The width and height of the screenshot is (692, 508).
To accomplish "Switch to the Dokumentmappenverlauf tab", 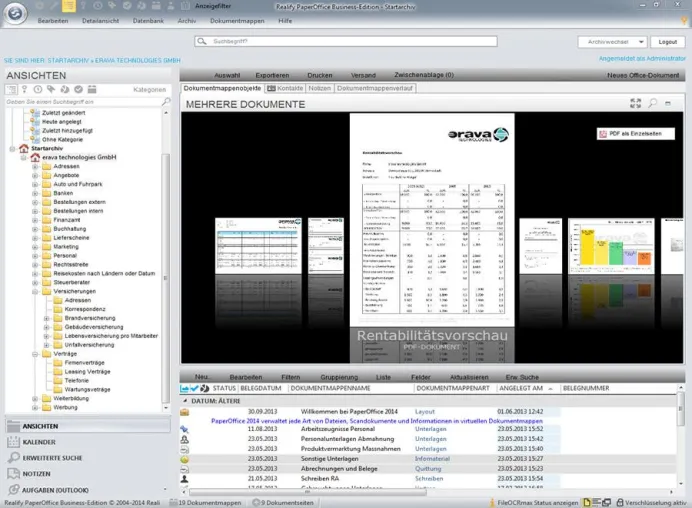I will [375, 88].
